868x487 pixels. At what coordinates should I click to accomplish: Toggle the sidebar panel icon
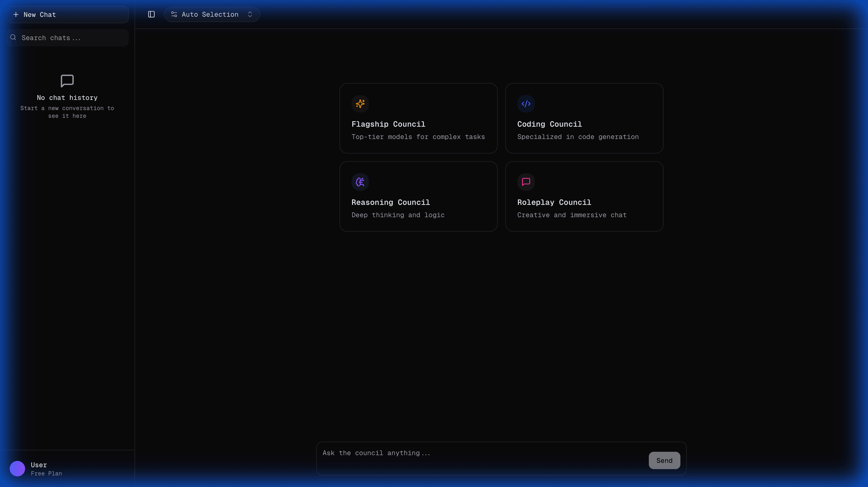[x=151, y=14]
